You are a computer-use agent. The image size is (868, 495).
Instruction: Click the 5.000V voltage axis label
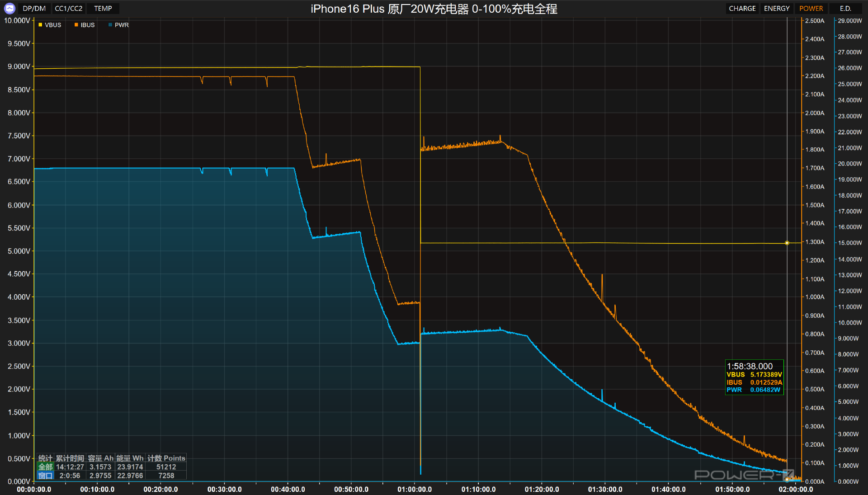click(x=19, y=251)
